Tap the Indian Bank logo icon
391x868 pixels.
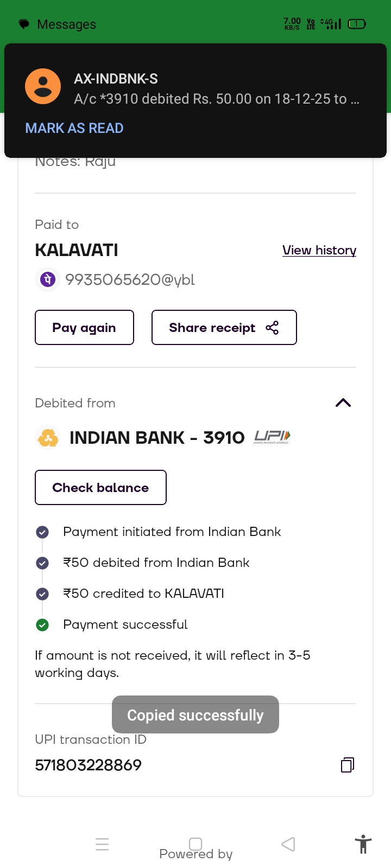[x=48, y=437]
